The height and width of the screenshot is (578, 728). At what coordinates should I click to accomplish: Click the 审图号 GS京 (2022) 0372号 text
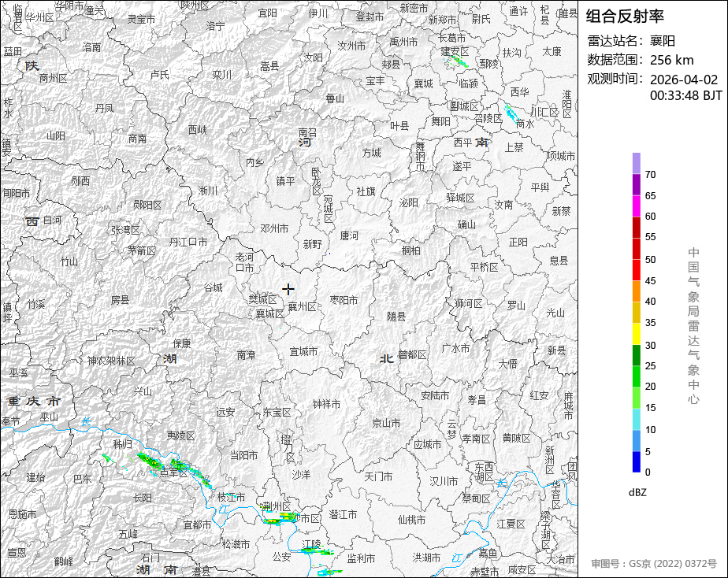[654, 564]
